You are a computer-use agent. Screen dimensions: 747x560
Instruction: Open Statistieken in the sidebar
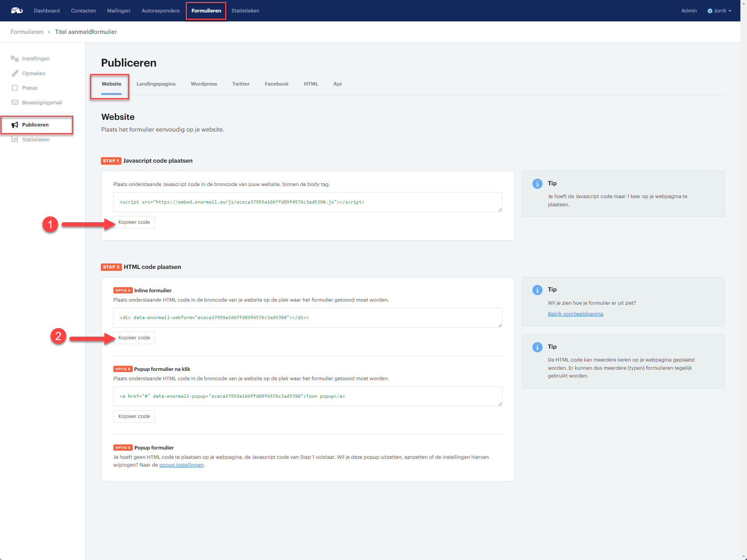coord(36,140)
